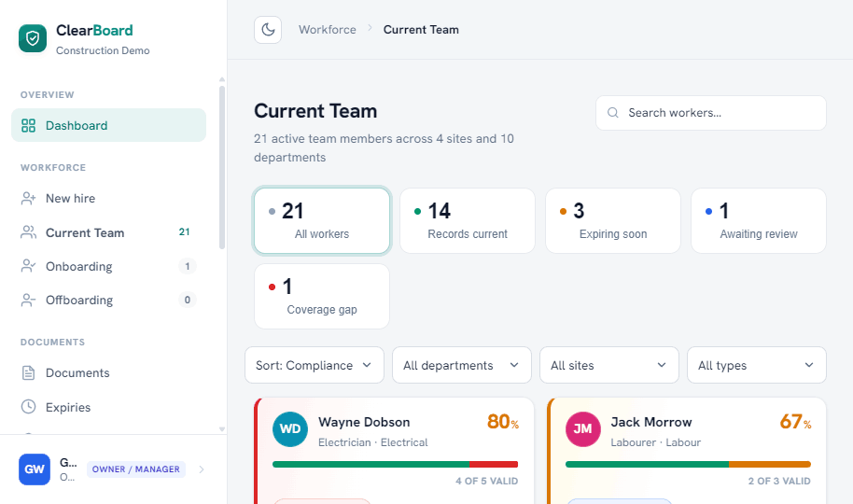Click the 'Construction Demo' subtitle
Screen dimensions: 853x504
(x=103, y=50)
